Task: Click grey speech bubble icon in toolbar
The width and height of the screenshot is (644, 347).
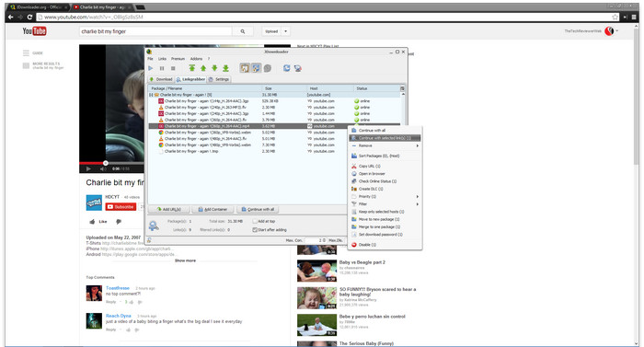Action: pyautogui.click(x=268, y=68)
